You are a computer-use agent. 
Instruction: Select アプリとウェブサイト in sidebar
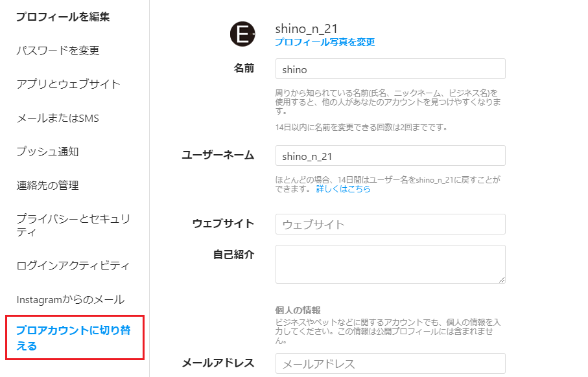tap(68, 84)
